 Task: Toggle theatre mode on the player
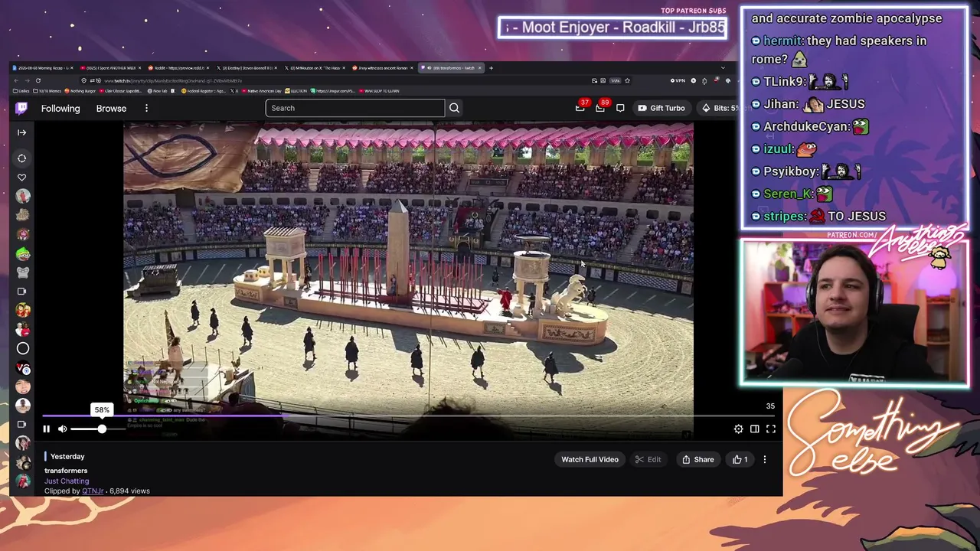755,429
